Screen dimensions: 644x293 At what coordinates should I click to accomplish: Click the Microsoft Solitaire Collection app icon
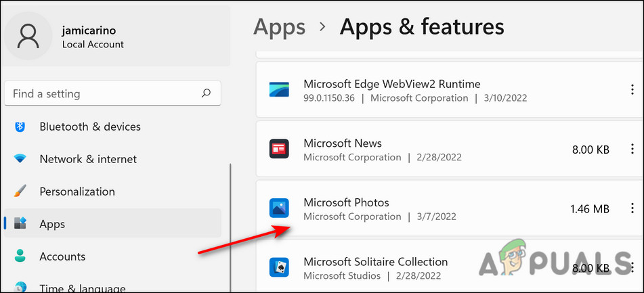coord(279,267)
